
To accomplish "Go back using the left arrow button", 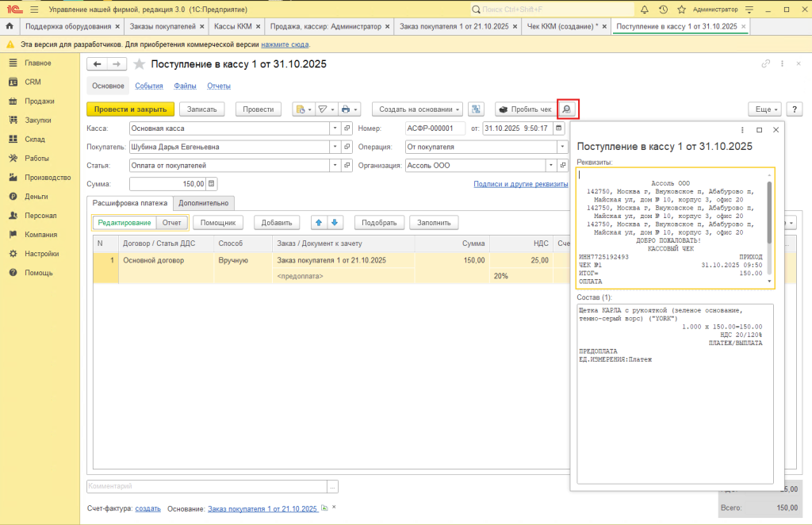I will click(98, 64).
